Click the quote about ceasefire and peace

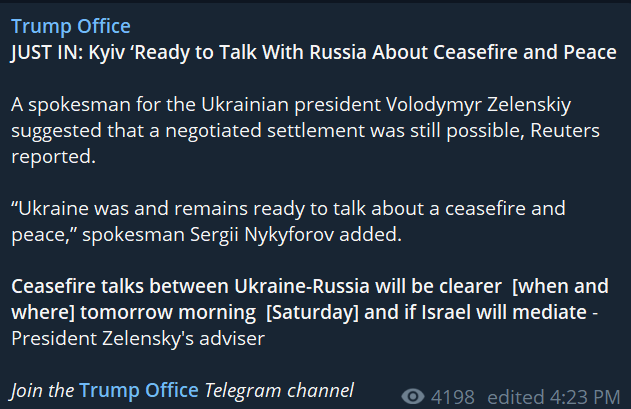[x=290, y=221]
